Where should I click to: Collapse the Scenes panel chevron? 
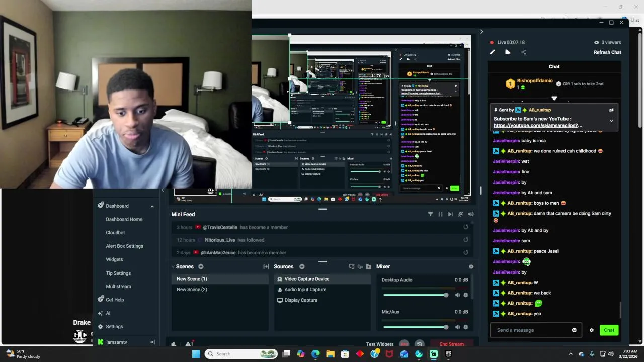(x=173, y=267)
